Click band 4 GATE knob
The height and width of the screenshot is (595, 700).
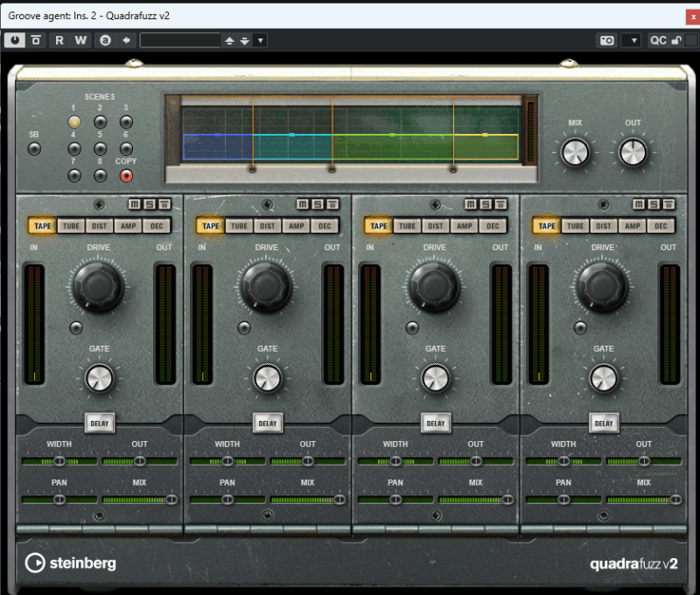[x=603, y=379]
